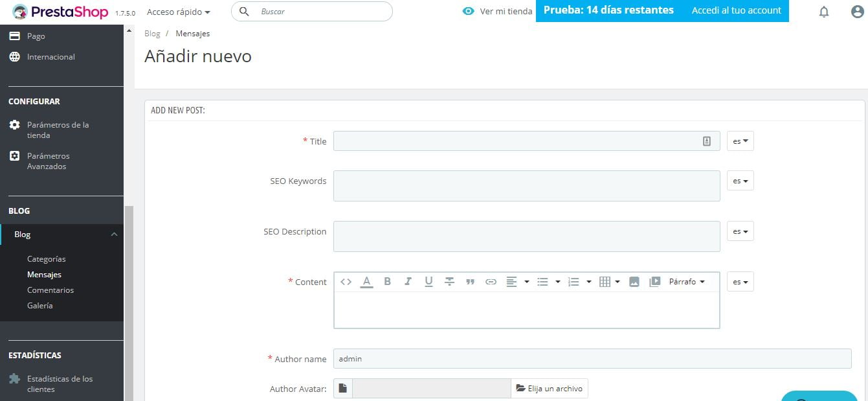Open the text color tool in the editor
The width and height of the screenshot is (868, 401).
pos(366,281)
